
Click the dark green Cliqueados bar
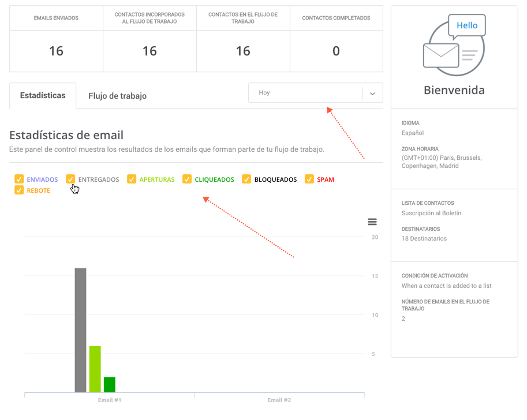tap(110, 384)
